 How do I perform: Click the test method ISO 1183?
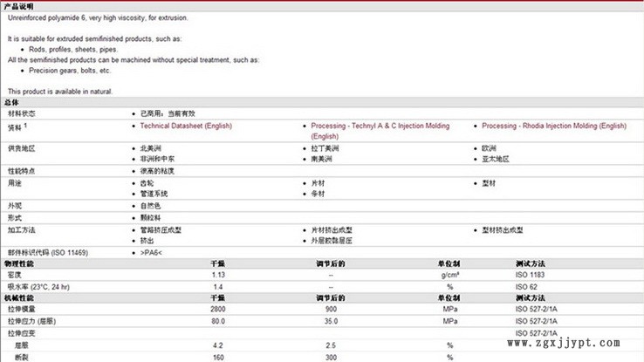coord(530,275)
